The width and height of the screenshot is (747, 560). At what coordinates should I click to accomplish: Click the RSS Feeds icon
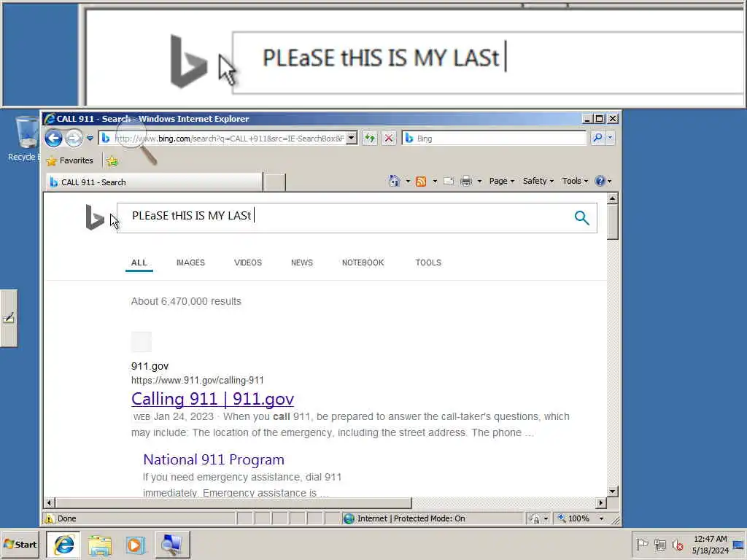(421, 181)
